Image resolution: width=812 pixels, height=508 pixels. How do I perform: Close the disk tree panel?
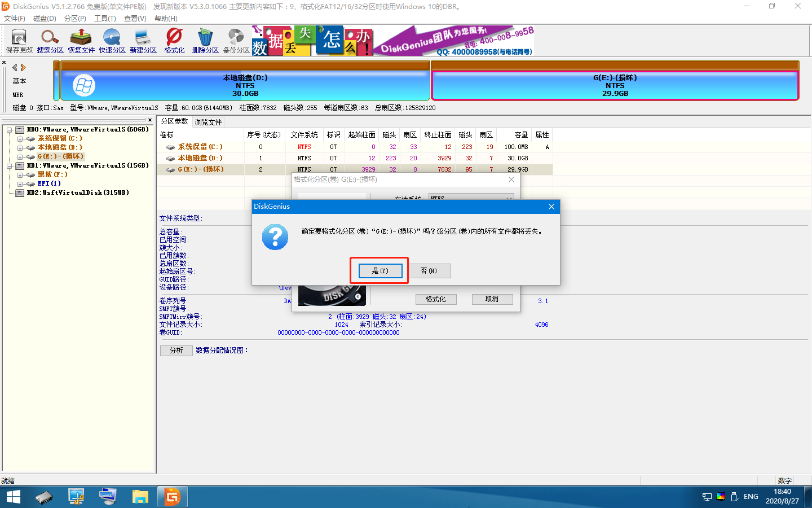pos(150,120)
